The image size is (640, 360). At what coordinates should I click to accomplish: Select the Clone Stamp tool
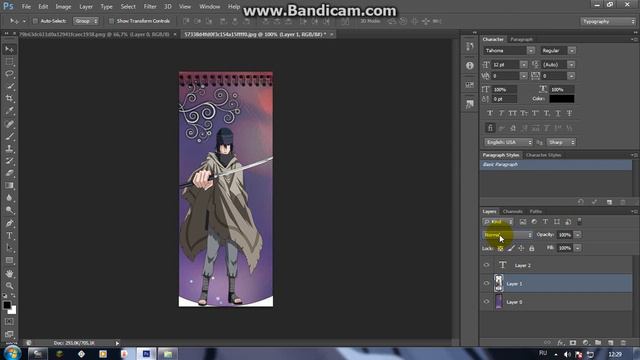9,149
